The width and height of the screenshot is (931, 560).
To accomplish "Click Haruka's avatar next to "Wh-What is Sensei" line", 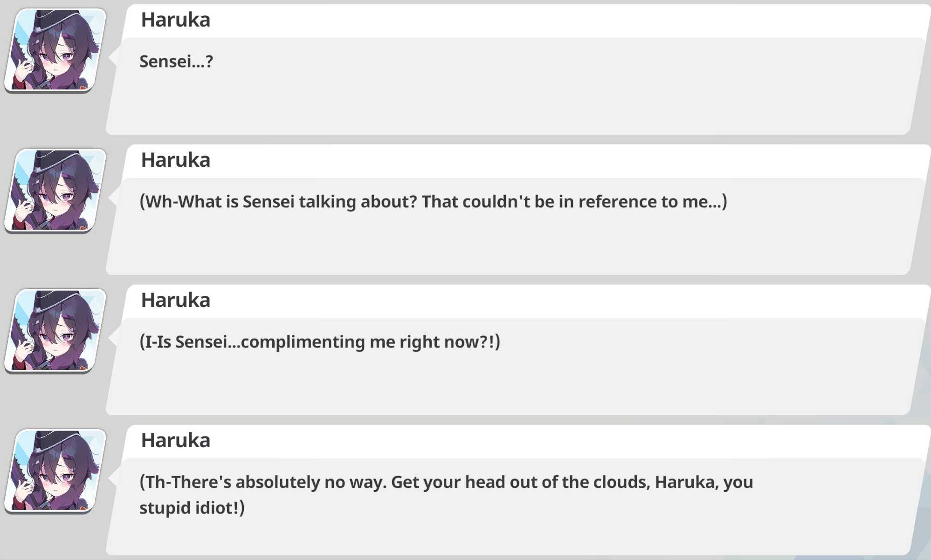I will coord(55,191).
